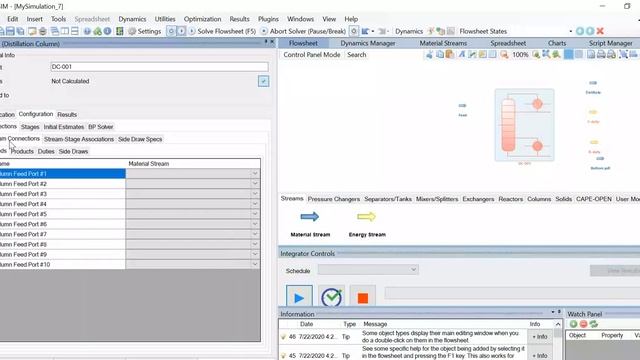Click Control Panel Mode button

tap(312, 55)
